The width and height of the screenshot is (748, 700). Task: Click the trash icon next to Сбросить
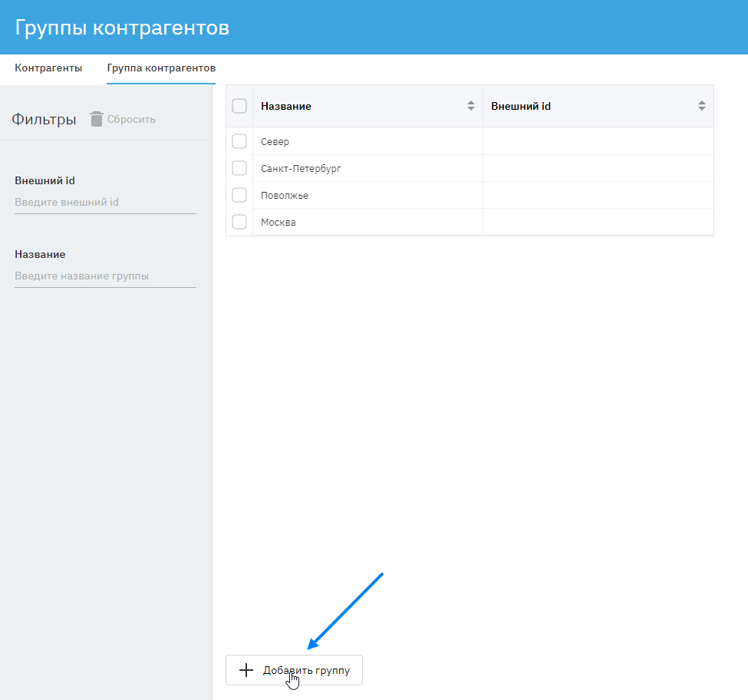click(97, 119)
